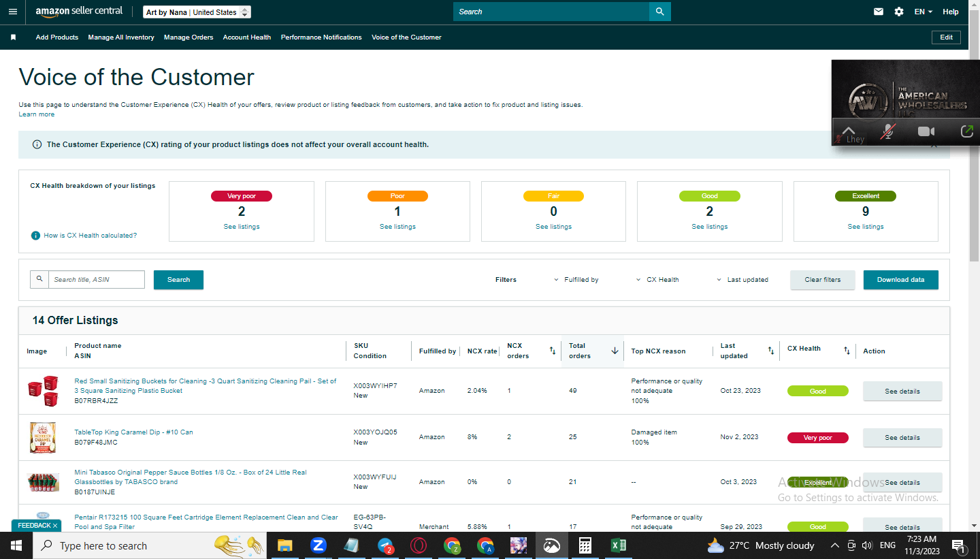Open the Art by Nana account switcher
Screen dimensions: 980x559
tap(197, 12)
